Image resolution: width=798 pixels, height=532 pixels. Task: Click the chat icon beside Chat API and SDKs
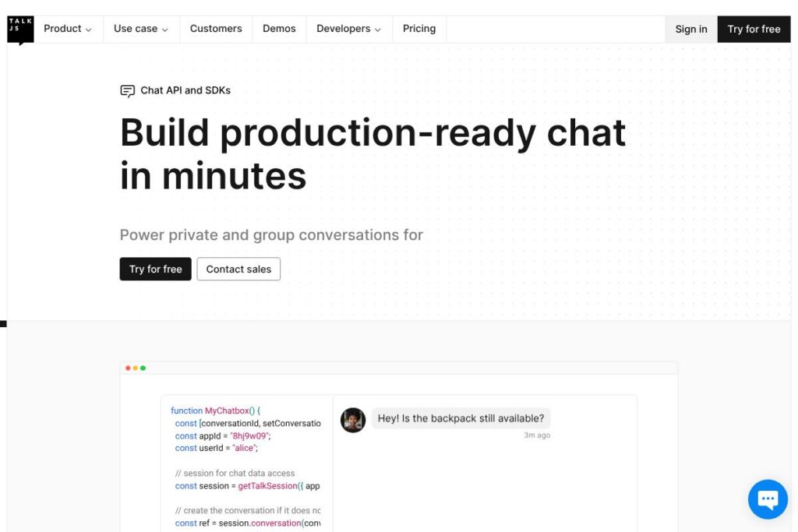coord(128,90)
